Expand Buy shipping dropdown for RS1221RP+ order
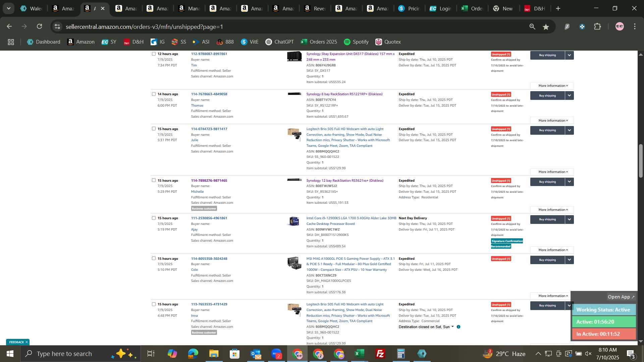Screen dimensions: 644x362 click(569, 96)
